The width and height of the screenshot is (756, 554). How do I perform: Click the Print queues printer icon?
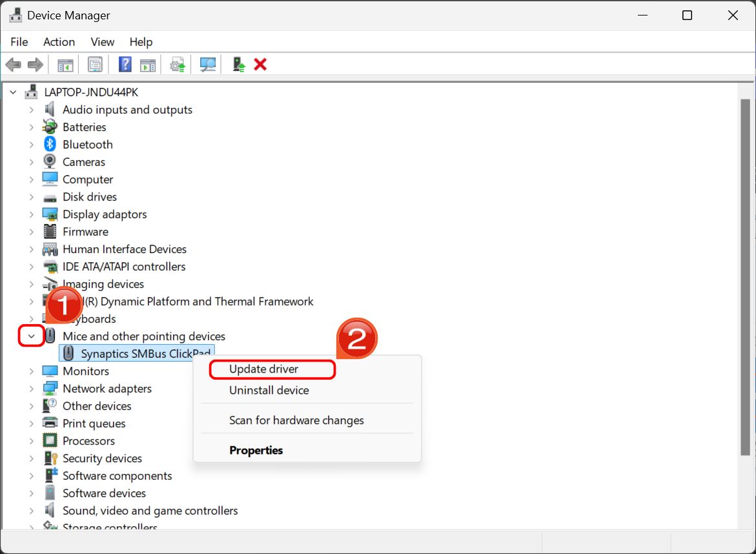(x=50, y=423)
